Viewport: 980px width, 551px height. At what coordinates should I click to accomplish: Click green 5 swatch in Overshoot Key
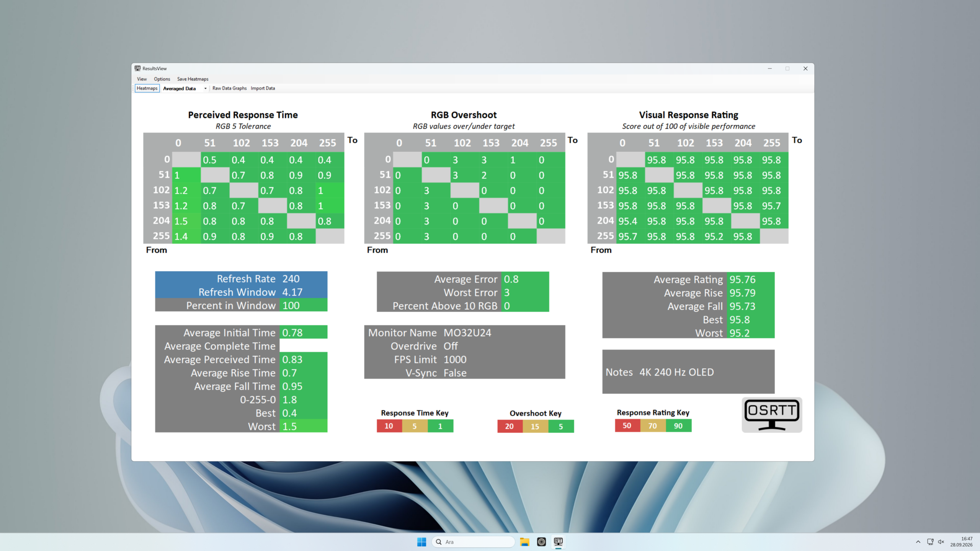tap(561, 426)
